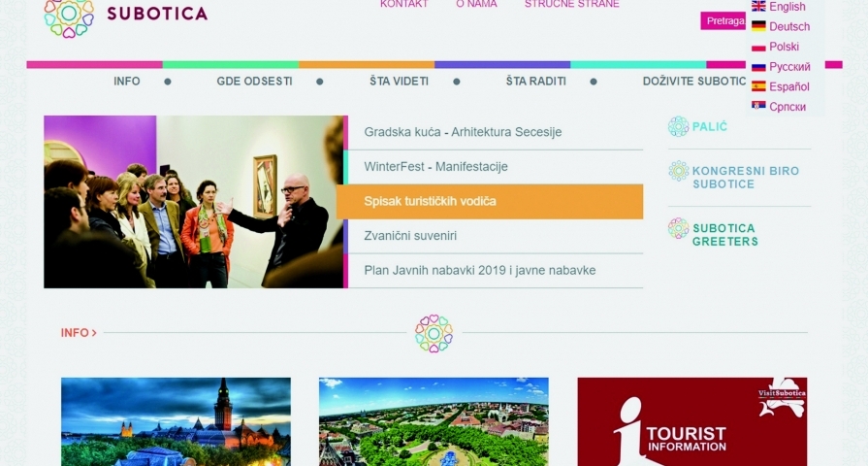
Task: Open the INFO main menu
Action: pos(127,82)
